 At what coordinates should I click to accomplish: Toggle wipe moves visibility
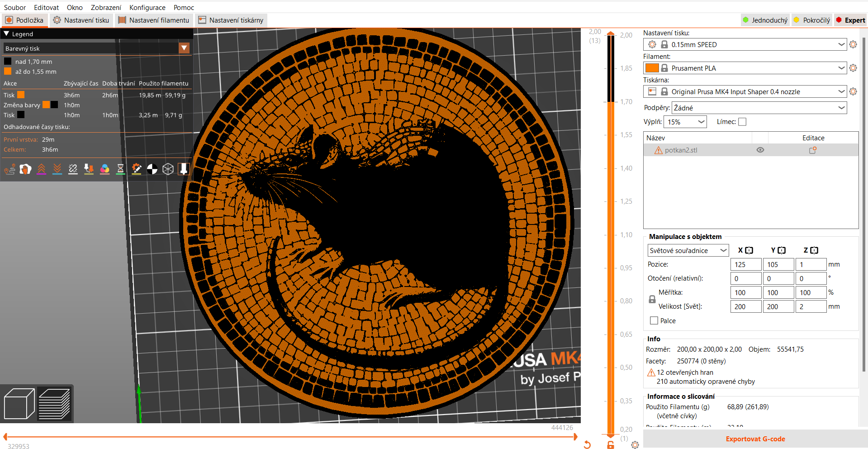25,169
